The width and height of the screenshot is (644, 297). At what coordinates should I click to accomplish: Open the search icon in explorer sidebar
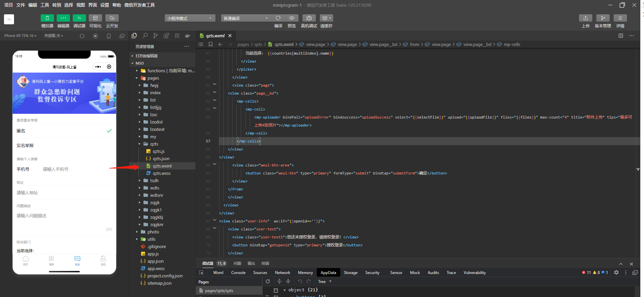tap(145, 36)
